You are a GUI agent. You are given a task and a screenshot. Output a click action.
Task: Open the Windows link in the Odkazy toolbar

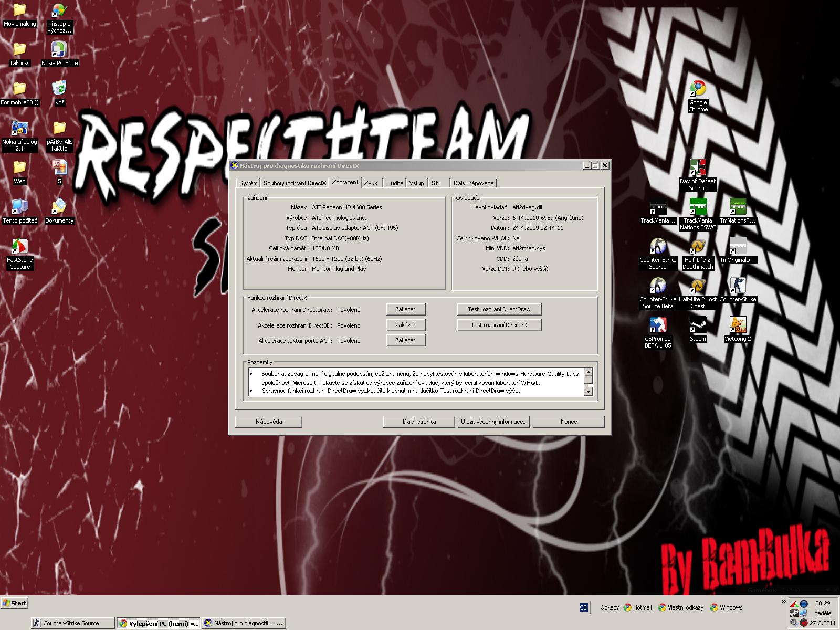726,607
